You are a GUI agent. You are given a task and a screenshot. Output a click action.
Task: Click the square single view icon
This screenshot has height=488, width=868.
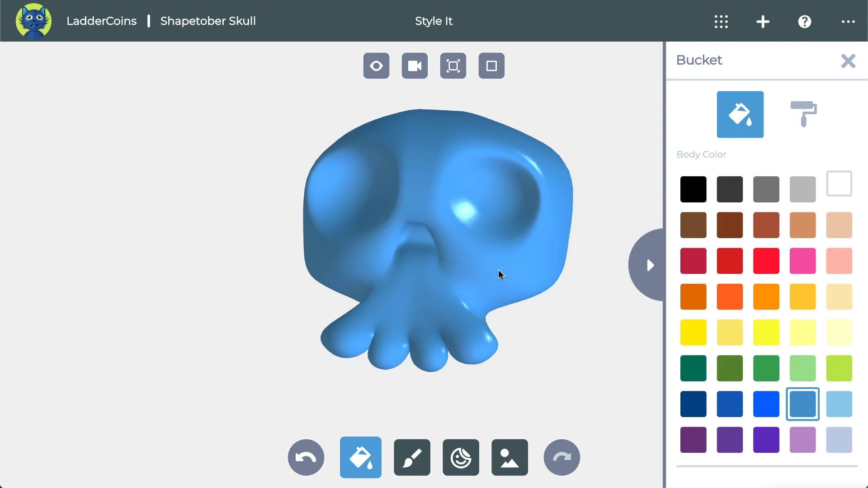click(491, 66)
